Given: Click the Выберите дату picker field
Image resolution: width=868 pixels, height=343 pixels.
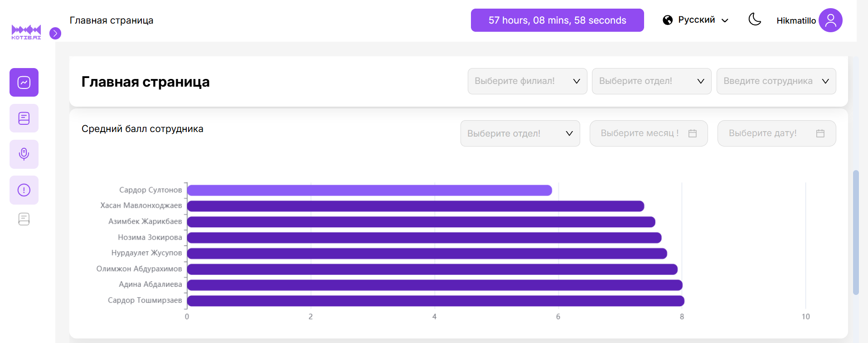Looking at the screenshot, I should pyautogui.click(x=776, y=133).
